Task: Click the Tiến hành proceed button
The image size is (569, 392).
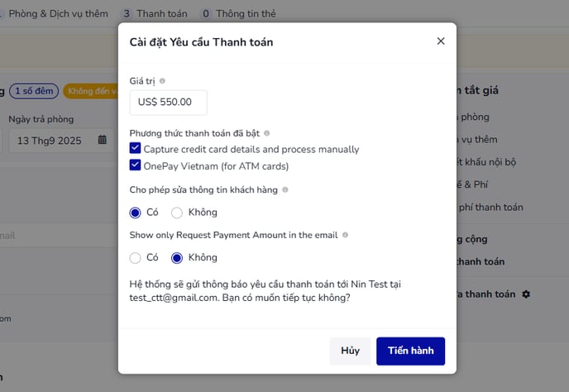Action: click(410, 351)
